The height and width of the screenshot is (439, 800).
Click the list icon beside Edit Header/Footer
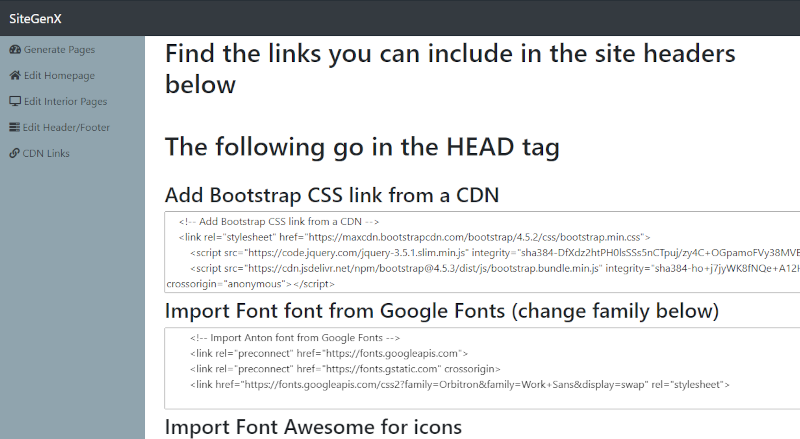(14, 127)
